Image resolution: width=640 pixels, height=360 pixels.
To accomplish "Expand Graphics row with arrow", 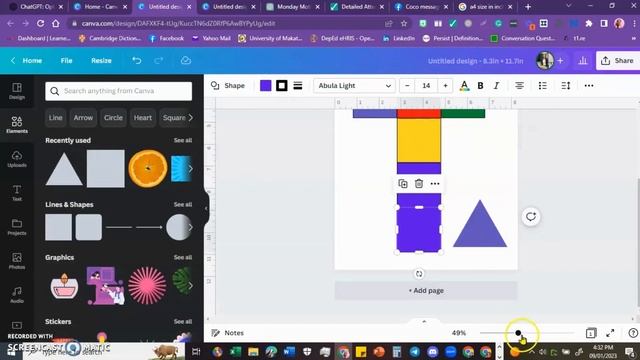I will tap(190, 286).
